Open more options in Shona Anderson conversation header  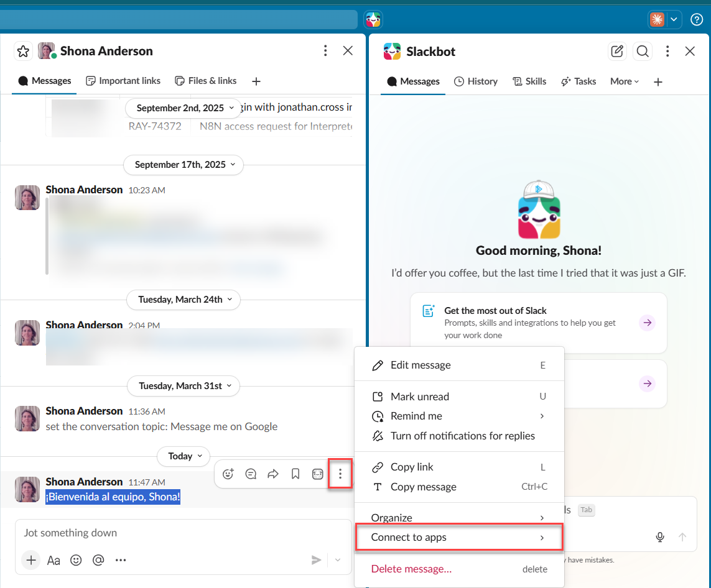325,51
